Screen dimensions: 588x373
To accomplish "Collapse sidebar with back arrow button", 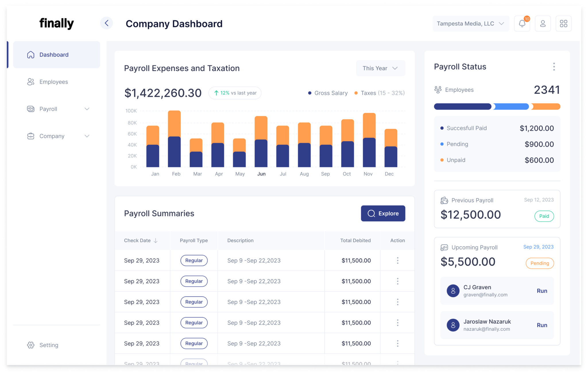I will click(107, 23).
